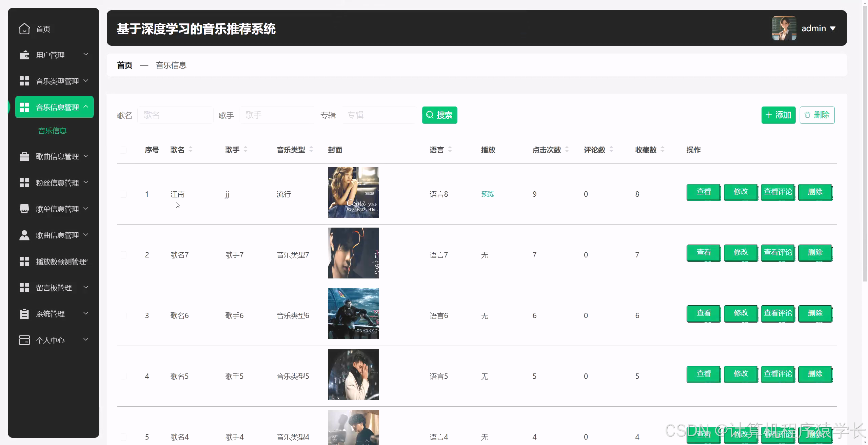Click the grid icon for 粉丝信息管理
Image resolution: width=868 pixels, height=445 pixels.
click(x=24, y=183)
